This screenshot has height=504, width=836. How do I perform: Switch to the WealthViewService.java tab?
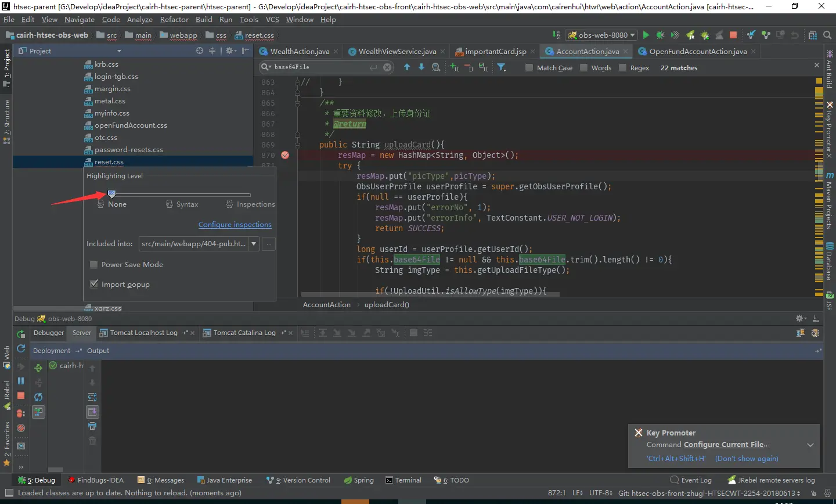[x=397, y=52]
